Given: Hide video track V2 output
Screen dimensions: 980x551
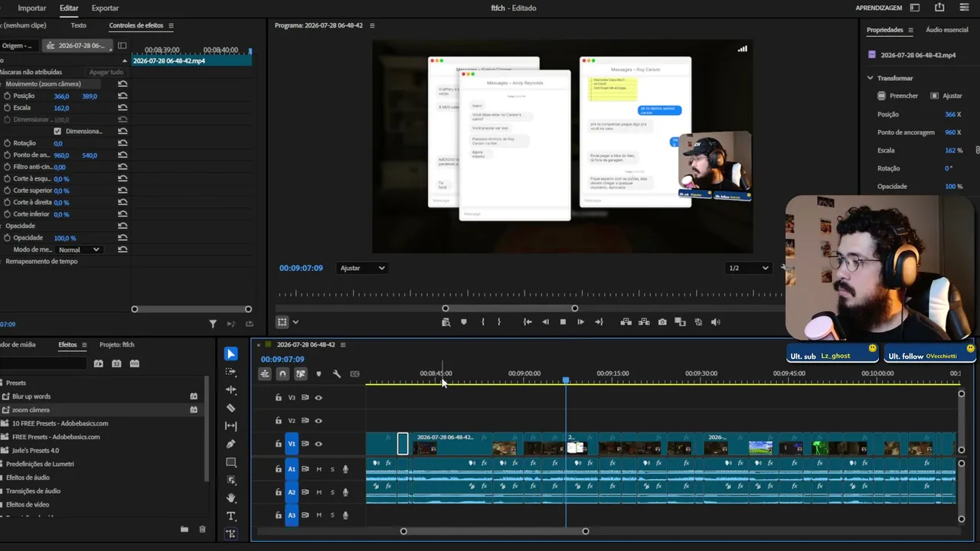Looking at the screenshot, I should click(318, 421).
